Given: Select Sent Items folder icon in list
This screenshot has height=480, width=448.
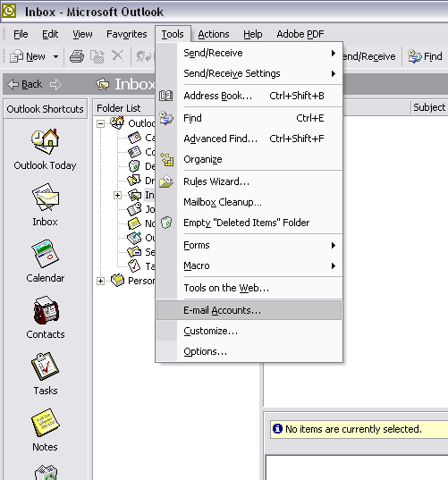Looking at the screenshot, I should point(134,252).
